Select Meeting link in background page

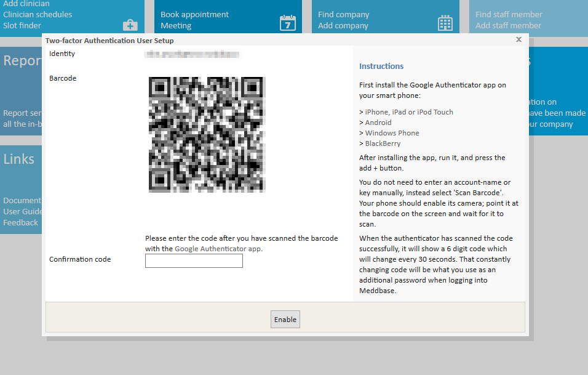176,25
